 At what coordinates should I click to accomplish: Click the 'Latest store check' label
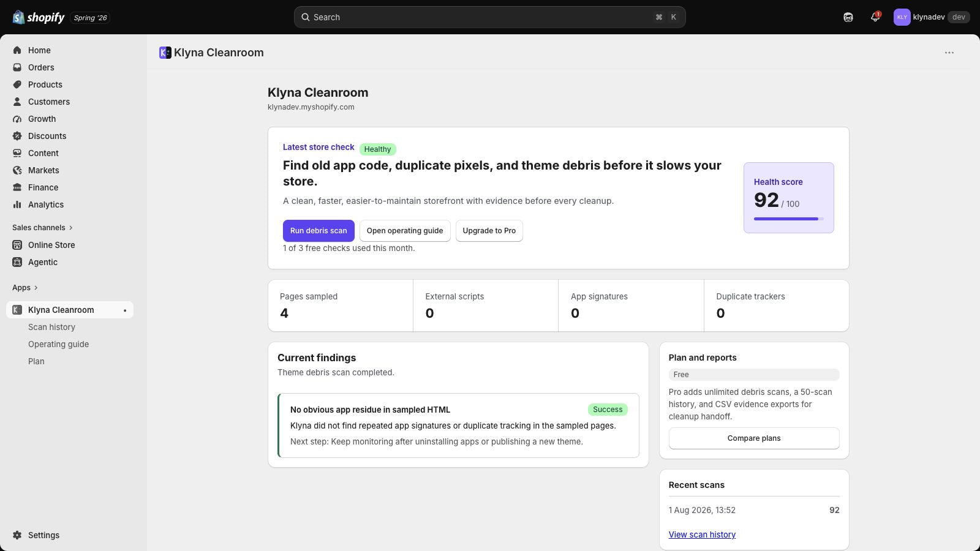tap(318, 147)
